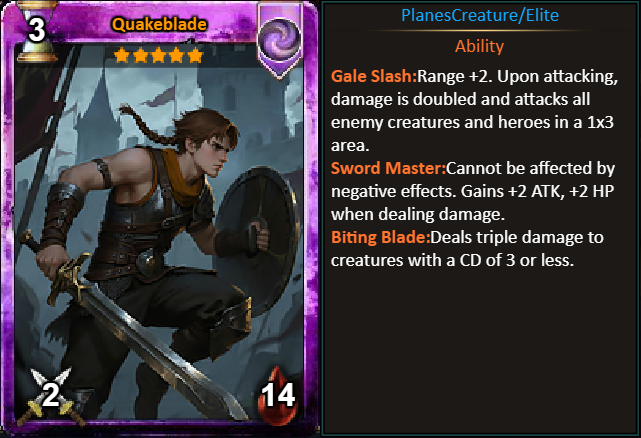
Task: Click the Sword Master ability name
Action: pyautogui.click(x=388, y=168)
